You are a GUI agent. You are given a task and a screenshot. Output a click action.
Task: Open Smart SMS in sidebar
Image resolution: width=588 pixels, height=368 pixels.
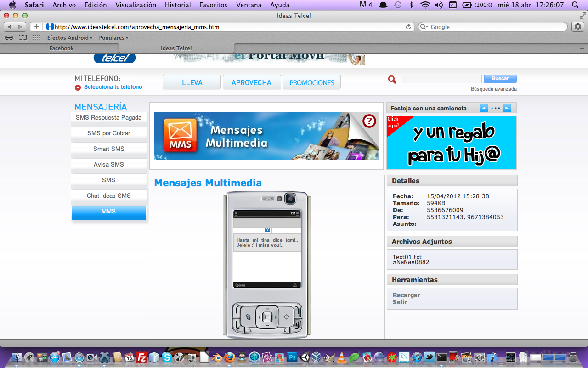[108, 149]
